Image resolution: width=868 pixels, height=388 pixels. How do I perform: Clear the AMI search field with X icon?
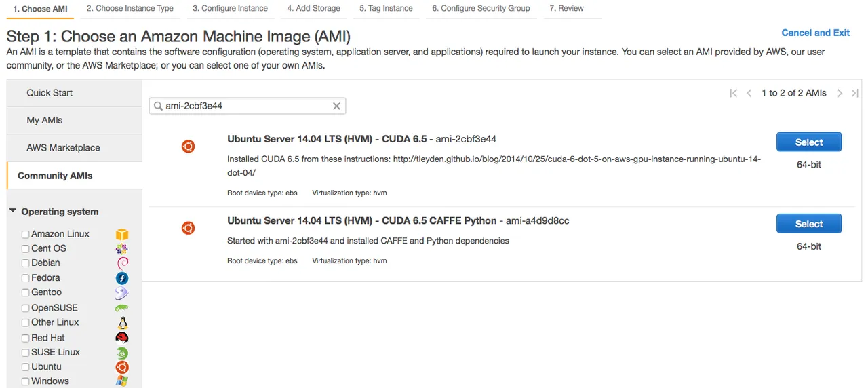(x=336, y=106)
